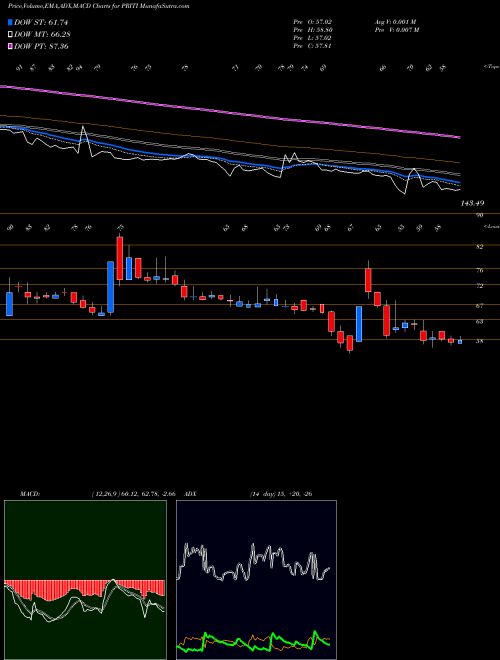
Task: Click the last blue candlestick at the right edge
Action: coord(460,342)
